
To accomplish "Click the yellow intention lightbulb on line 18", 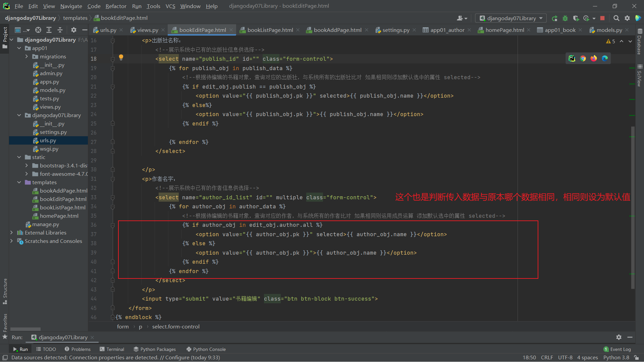I will 121,57.
